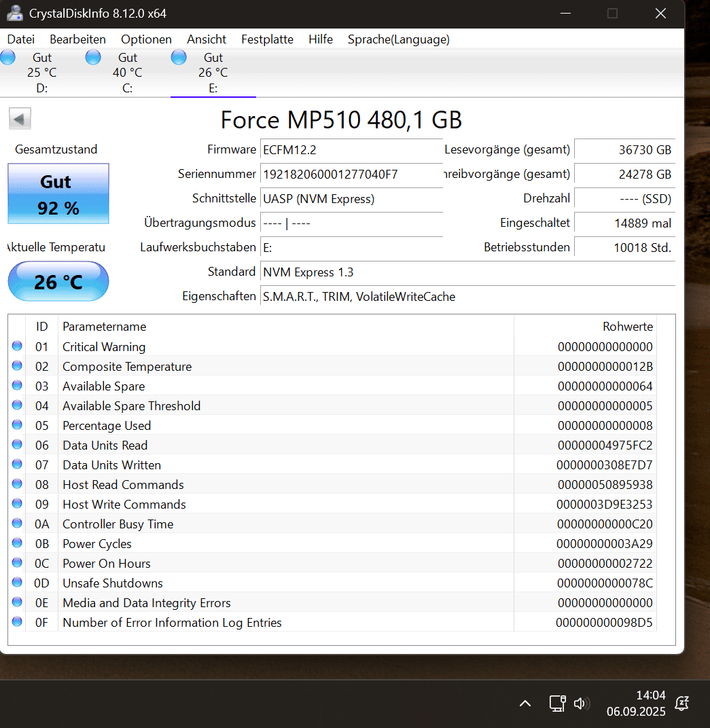
Task: Click status orb of Unsafe Shutdowns row
Action: coord(17,582)
